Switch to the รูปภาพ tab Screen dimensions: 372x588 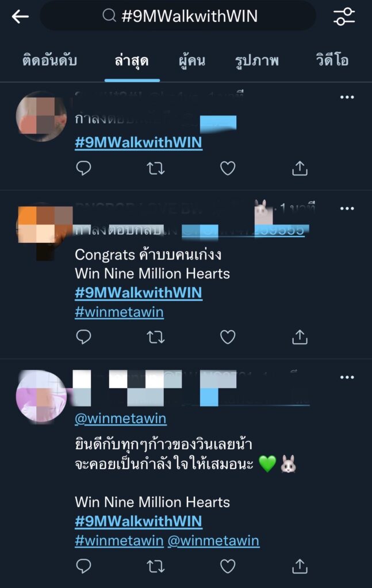tap(257, 60)
